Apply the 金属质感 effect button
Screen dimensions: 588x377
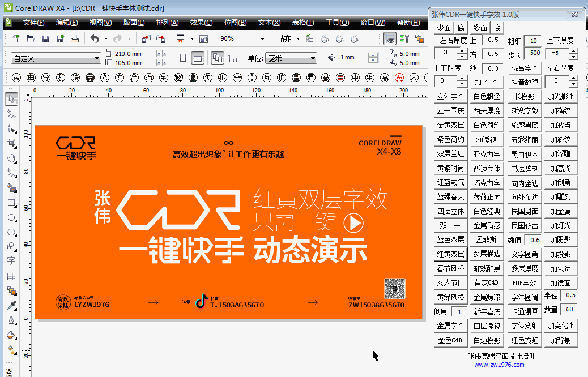pyautogui.click(x=487, y=225)
